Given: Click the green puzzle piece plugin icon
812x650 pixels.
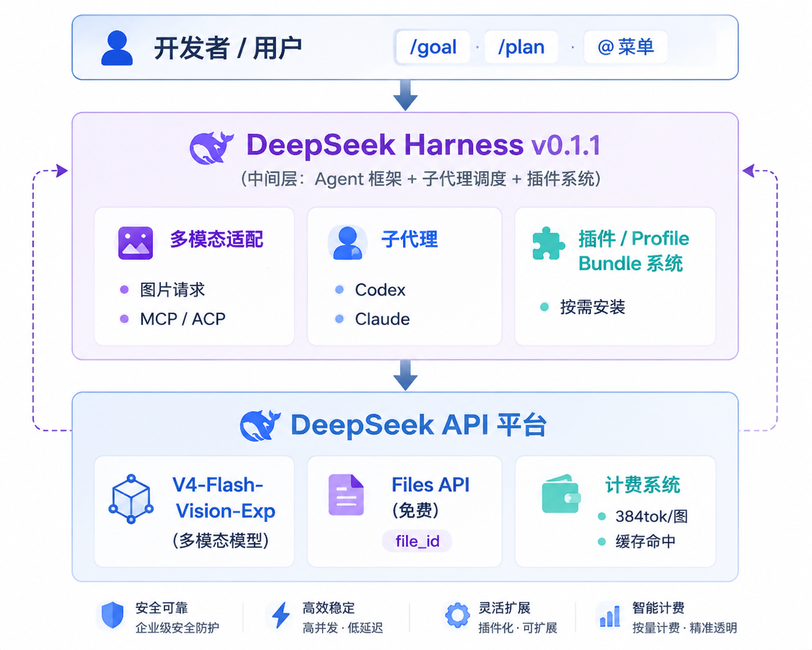Looking at the screenshot, I should pyautogui.click(x=548, y=243).
